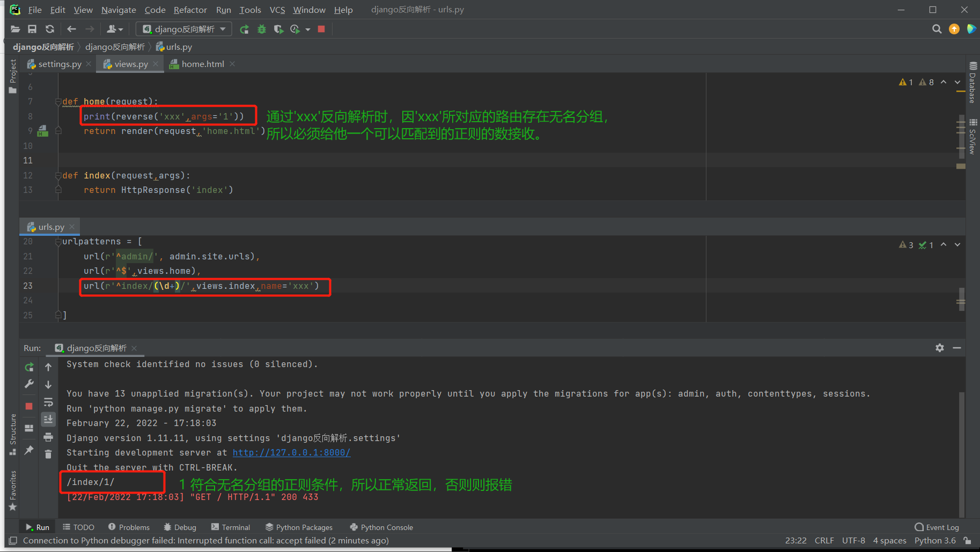Open the Event Log

click(937, 527)
